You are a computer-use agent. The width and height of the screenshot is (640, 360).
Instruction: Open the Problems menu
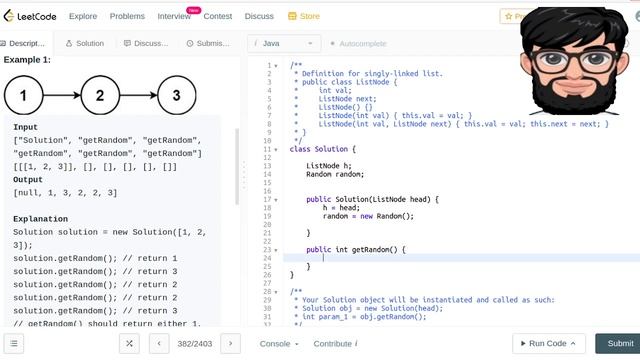click(127, 16)
